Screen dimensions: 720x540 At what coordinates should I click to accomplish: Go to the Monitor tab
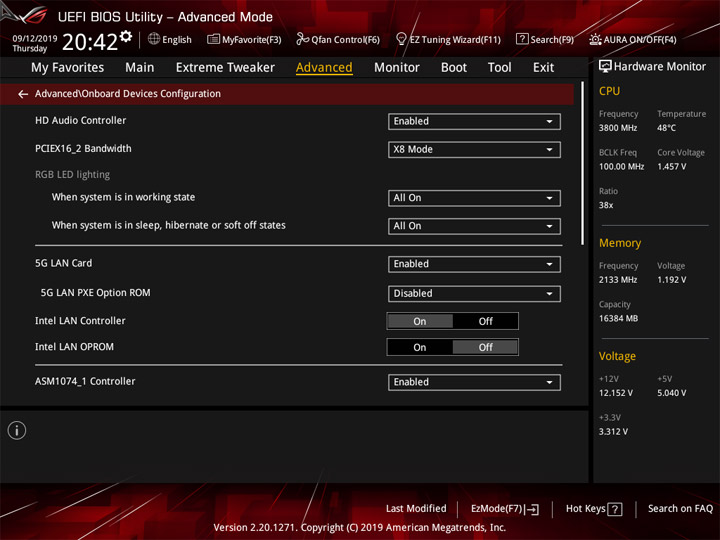[x=397, y=68]
